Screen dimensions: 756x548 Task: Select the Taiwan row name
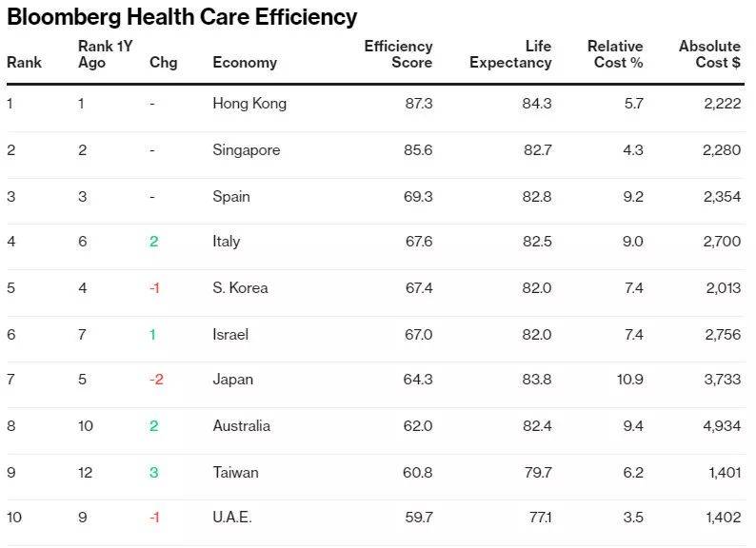tap(235, 472)
